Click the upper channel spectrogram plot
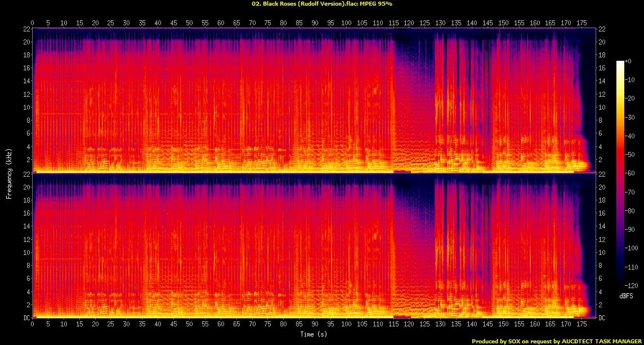644x345 pixels. point(314,100)
